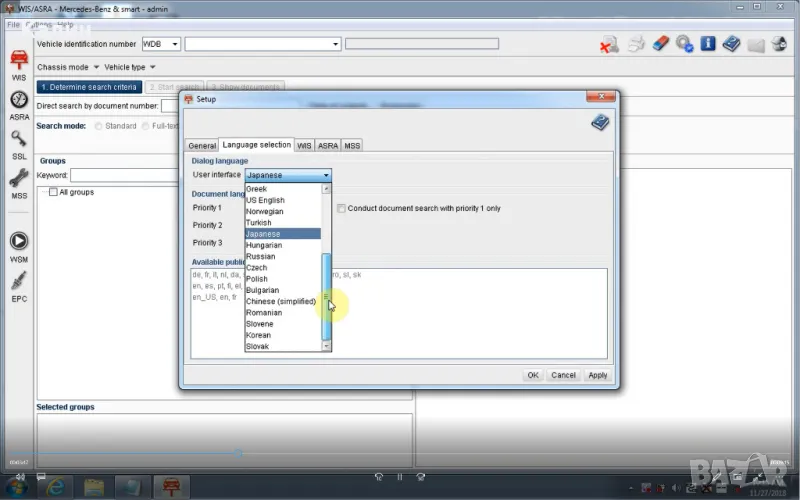Choose Chinese (simplified) from the language list
Viewport: 800px width, 500px height.
pos(281,301)
